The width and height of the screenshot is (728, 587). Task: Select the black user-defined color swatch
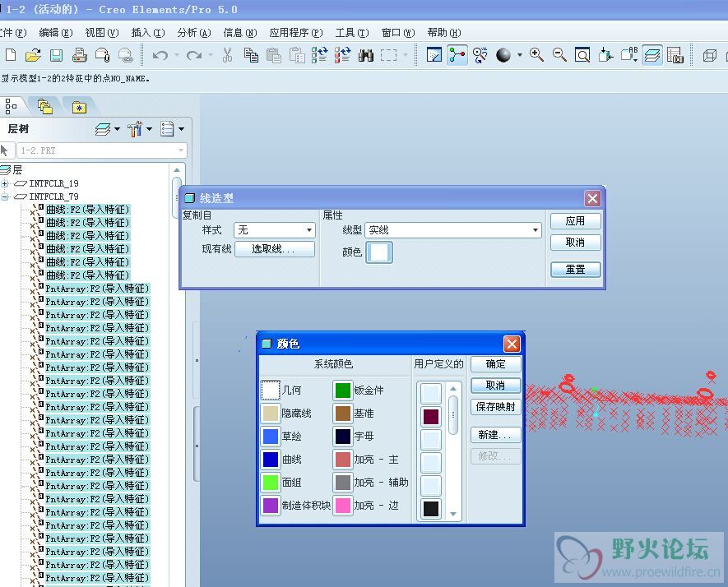coord(431,509)
